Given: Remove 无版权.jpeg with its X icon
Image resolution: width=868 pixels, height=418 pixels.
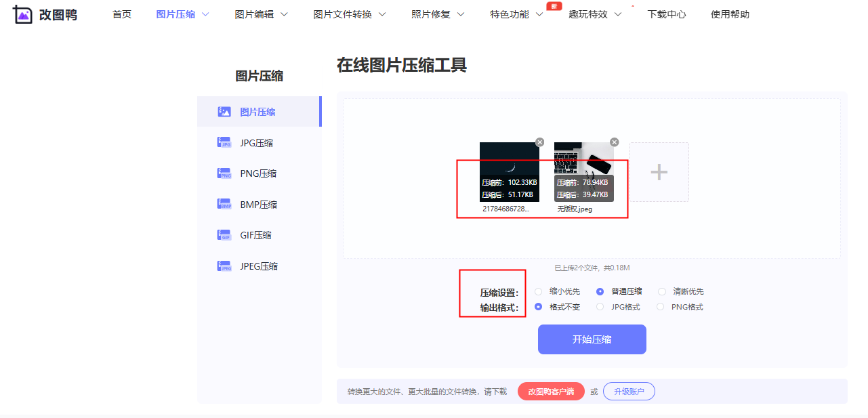Looking at the screenshot, I should point(614,142).
